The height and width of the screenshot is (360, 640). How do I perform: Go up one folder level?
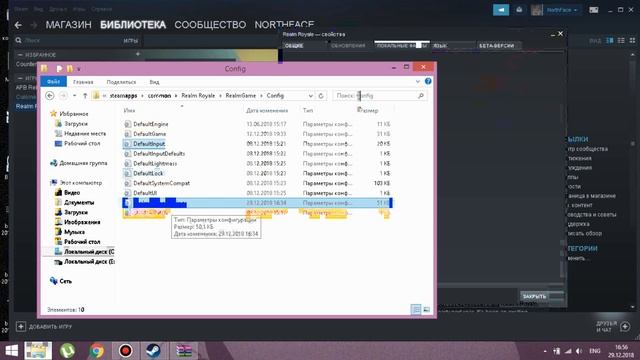pos(85,96)
